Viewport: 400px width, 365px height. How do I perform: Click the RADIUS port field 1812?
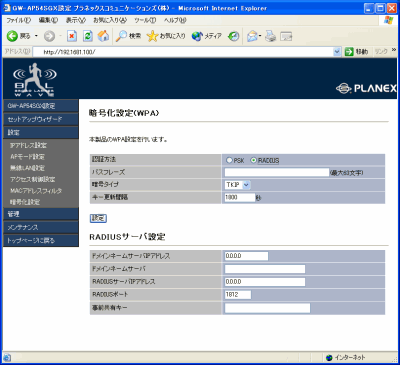pyautogui.click(x=238, y=295)
